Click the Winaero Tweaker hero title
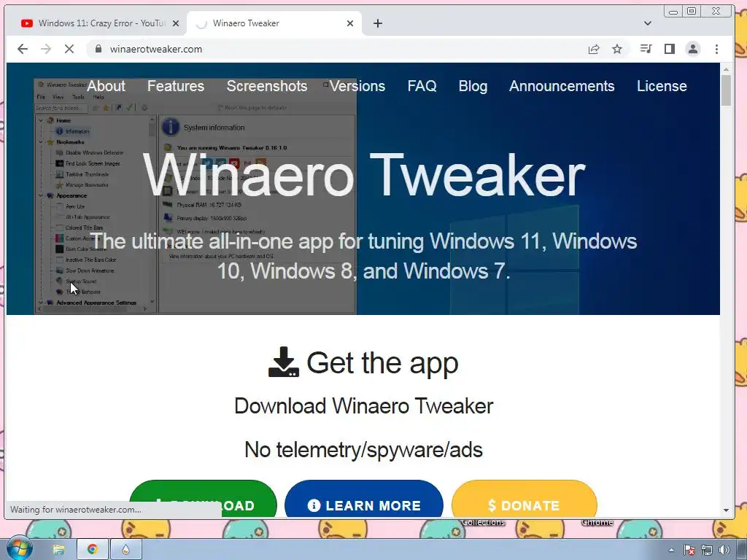This screenshot has width=747, height=560. pyautogui.click(x=364, y=175)
